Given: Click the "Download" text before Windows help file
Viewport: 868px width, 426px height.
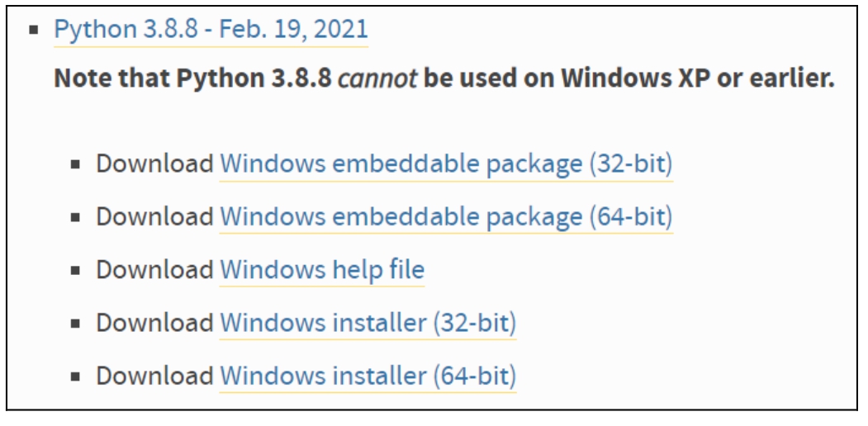Looking at the screenshot, I should (x=154, y=270).
